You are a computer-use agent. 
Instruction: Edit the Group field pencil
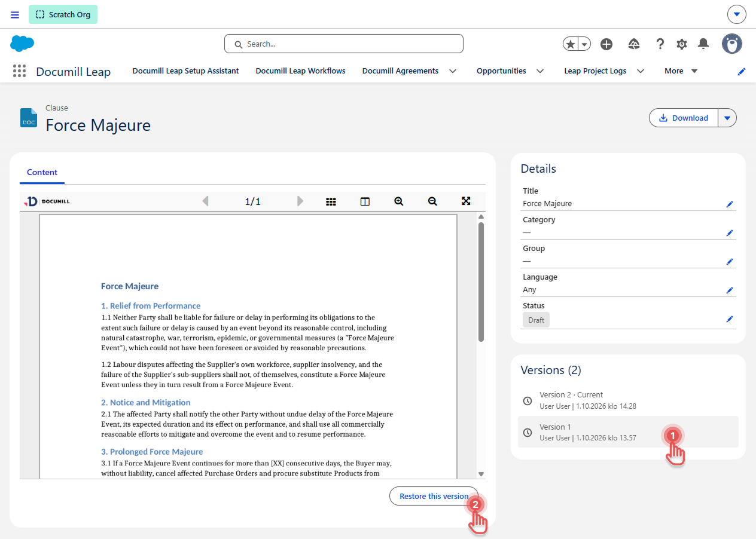pyautogui.click(x=730, y=262)
